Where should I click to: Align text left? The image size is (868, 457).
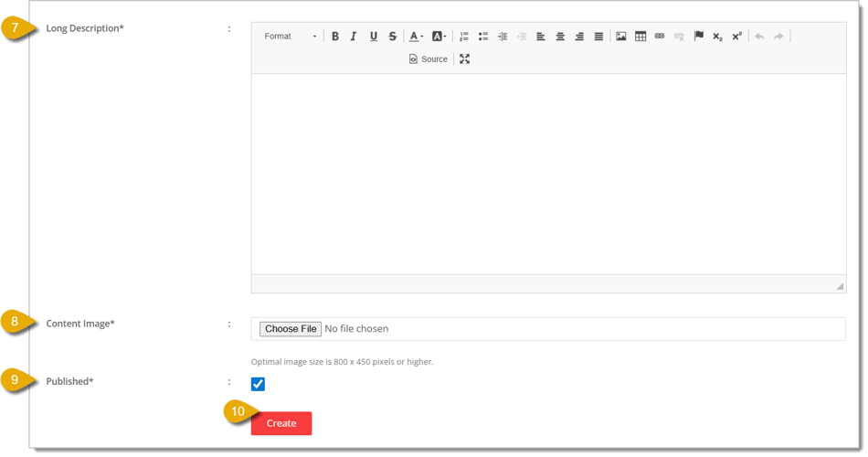pos(541,37)
